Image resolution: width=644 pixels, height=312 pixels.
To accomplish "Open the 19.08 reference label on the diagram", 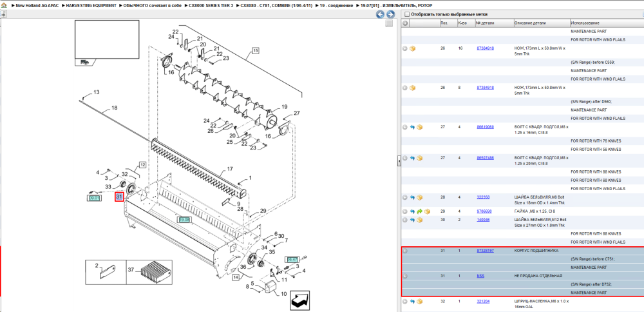I will point(184,220).
